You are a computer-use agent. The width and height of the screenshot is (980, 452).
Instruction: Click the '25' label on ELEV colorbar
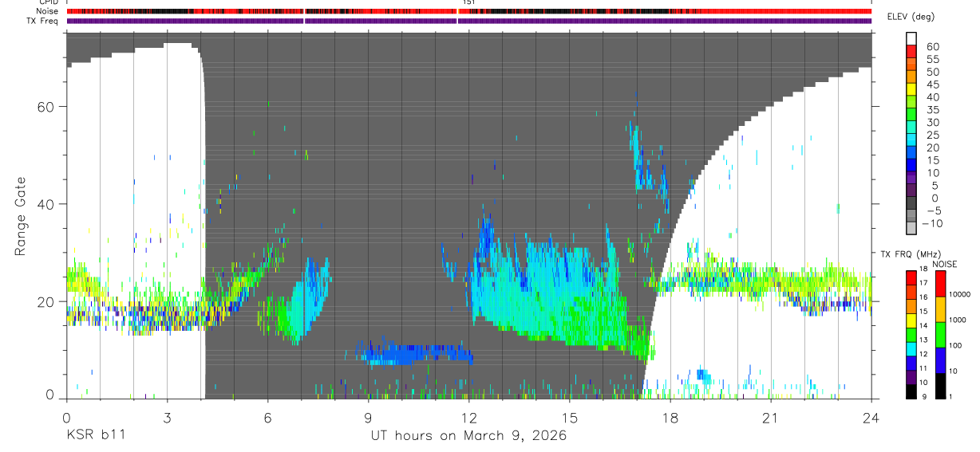tap(932, 136)
